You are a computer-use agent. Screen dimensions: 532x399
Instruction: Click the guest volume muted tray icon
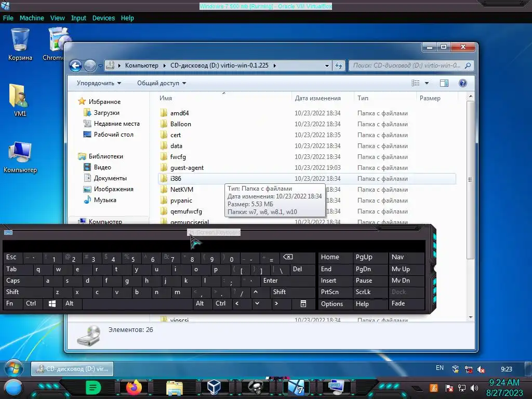(x=481, y=369)
